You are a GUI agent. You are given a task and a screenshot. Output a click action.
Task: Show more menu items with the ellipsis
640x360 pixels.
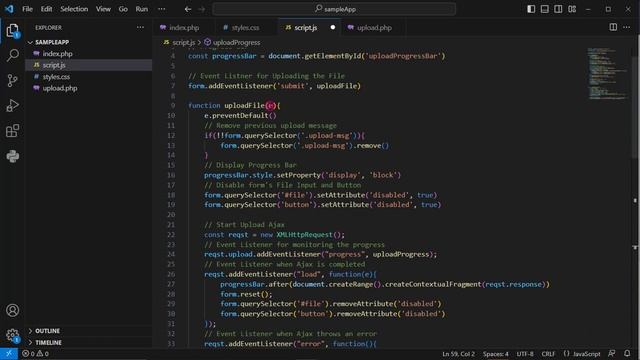coord(162,9)
